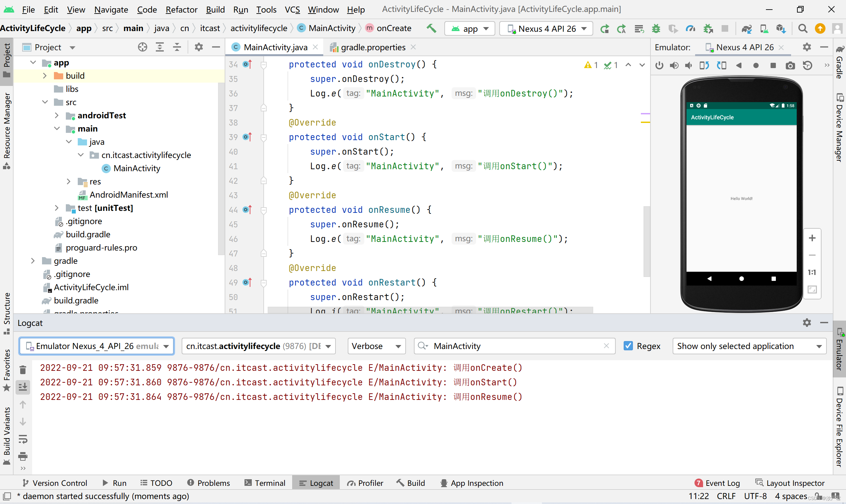Toggle scroll to end in Logcat

click(x=23, y=387)
